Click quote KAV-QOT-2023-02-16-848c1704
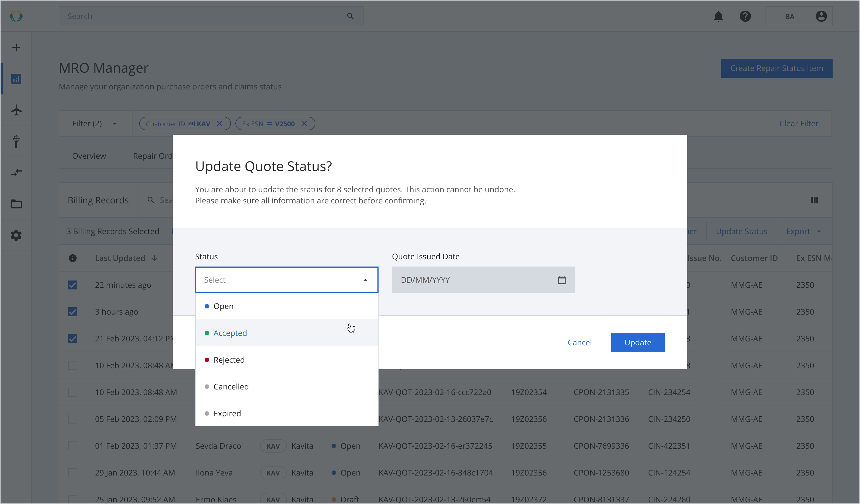This screenshot has height=504, width=860. [x=436, y=473]
